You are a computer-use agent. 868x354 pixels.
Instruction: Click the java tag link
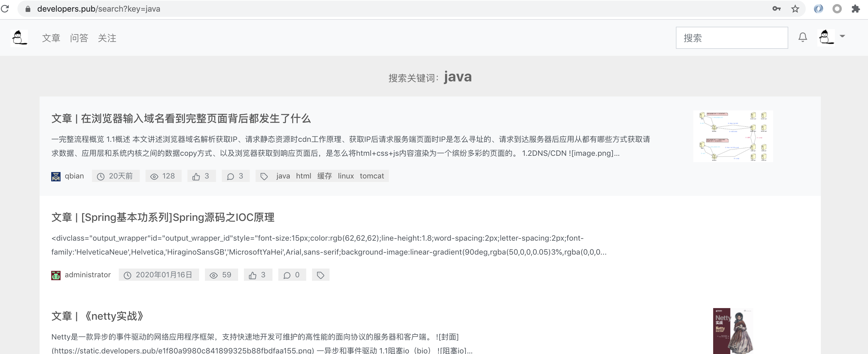pyautogui.click(x=282, y=176)
